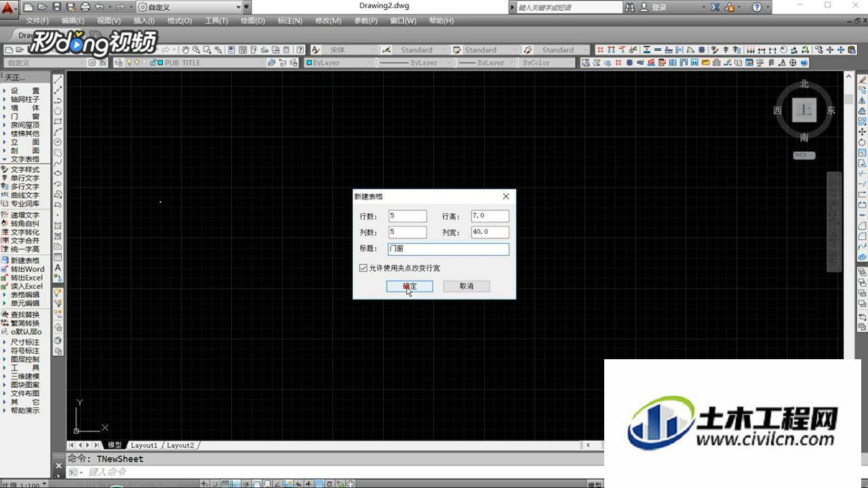Open the 修改(M) menu
This screenshot has height=488, width=868.
tap(328, 21)
